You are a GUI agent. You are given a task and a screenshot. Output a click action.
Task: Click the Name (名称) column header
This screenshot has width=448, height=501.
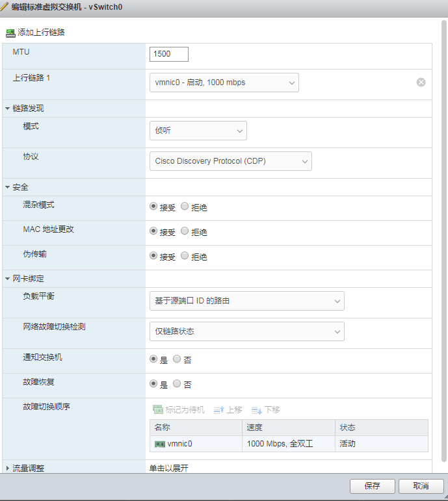(196, 428)
